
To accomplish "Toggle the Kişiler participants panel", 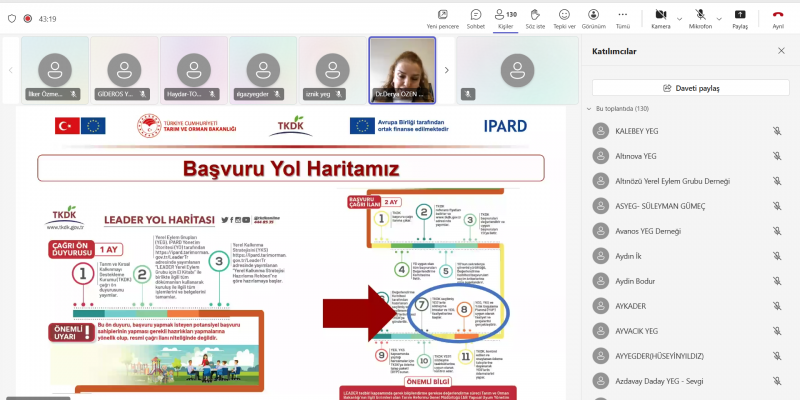I will [505, 19].
